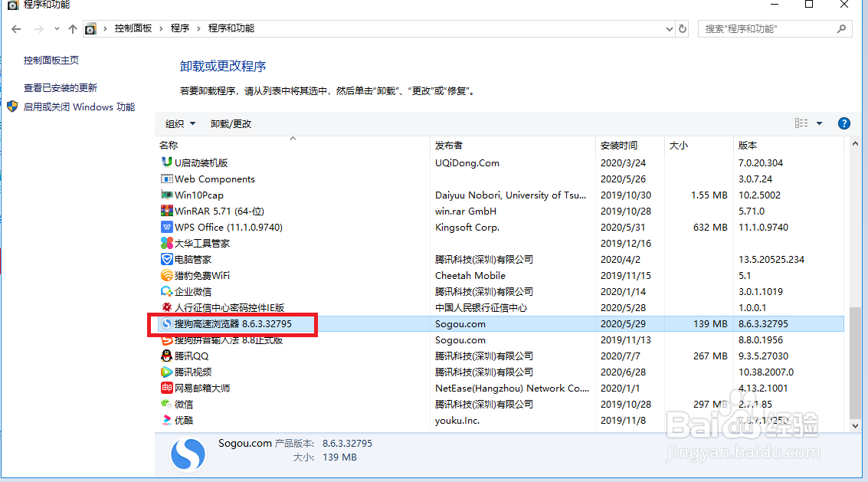Screen dimensions: 868x482
Task: Click the 企业微信 icon
Action: [168, 291]
